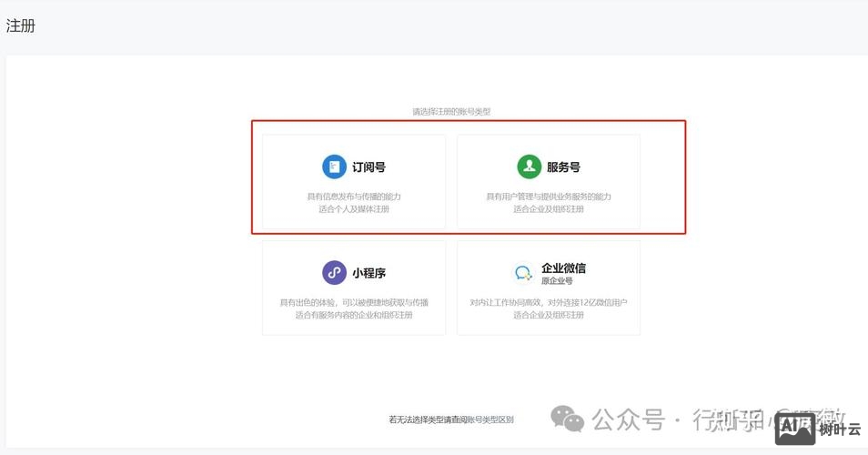
Task: Click text 适合有服务内容的企业和组织注册
Action: (354, 314)
